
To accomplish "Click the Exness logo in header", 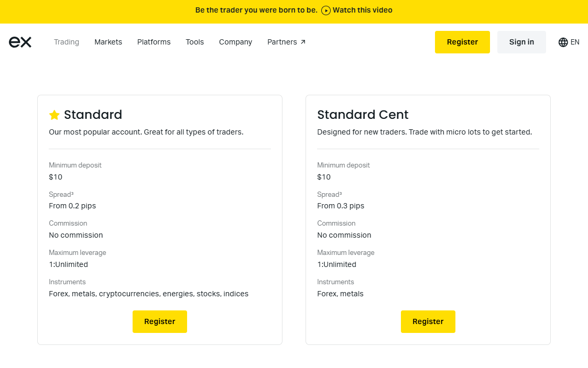I will (x=20, y=42).
